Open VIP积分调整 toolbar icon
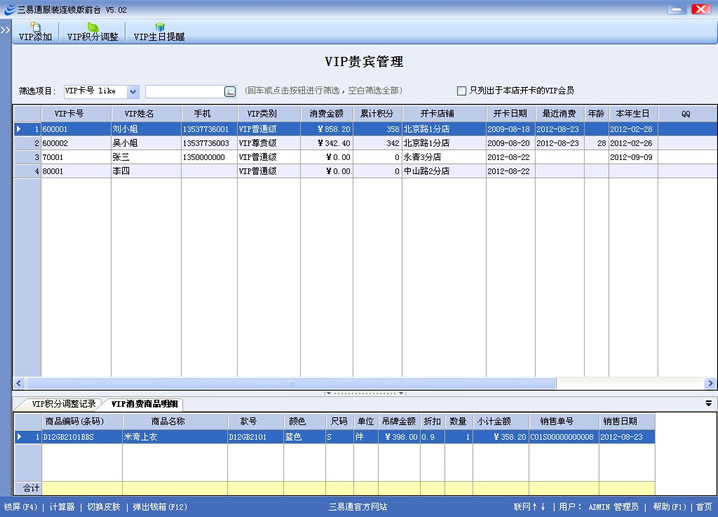 pyautogui.click(x=92, y=32)
